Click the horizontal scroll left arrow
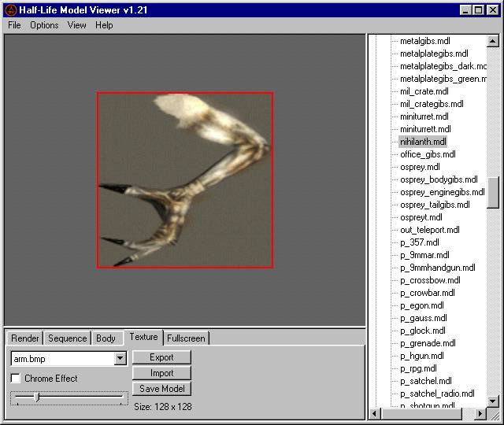504x425 pixels. [375, 413]
